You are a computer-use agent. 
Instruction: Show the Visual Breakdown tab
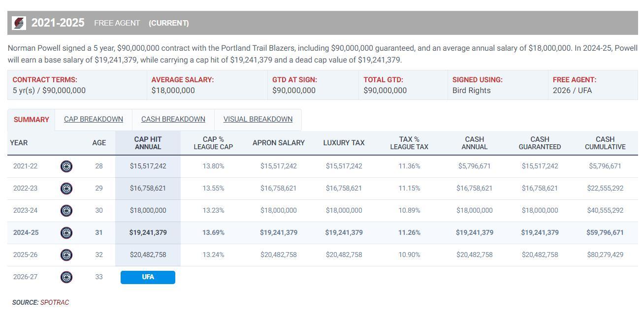pyautogui.click(x=258, y=119)
